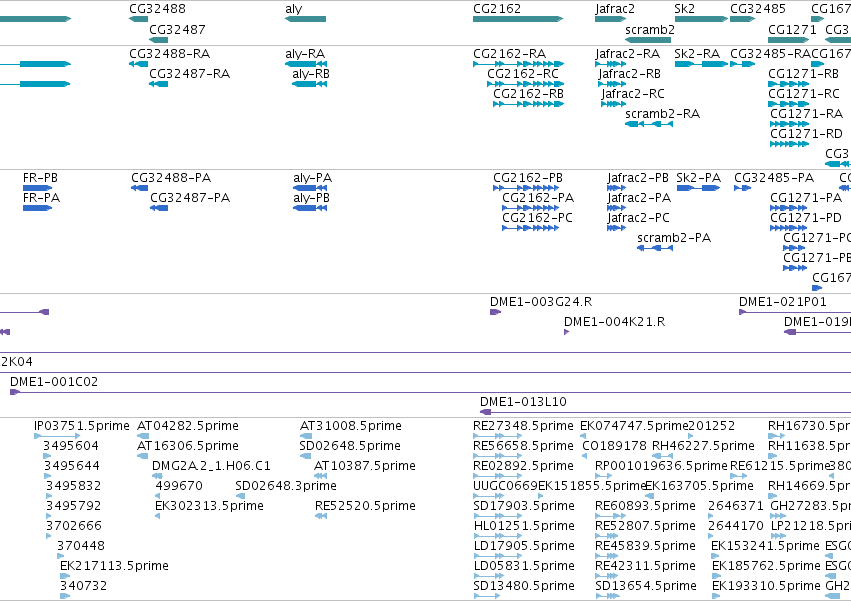The height and width of the screenshot is (601, 851).
Task: Click the CG32485 gene label
Action: pyautogui.click(x=758, y=9)
